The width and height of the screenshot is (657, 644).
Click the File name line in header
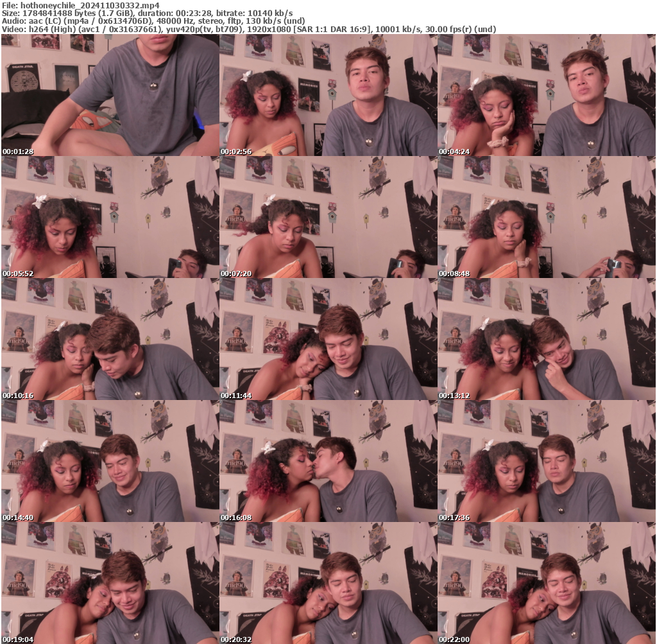80,4
